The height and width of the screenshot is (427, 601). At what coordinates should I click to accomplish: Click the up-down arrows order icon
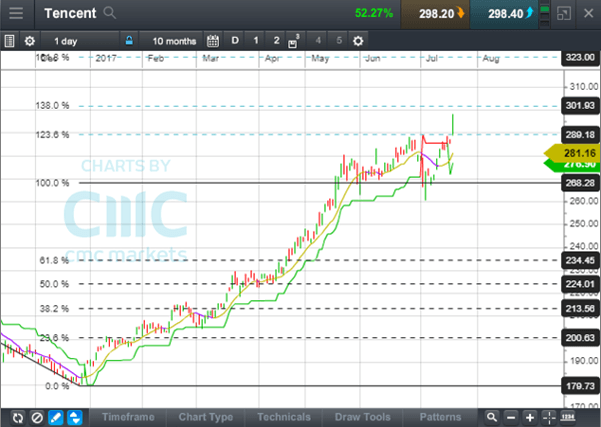click(75, 417)
